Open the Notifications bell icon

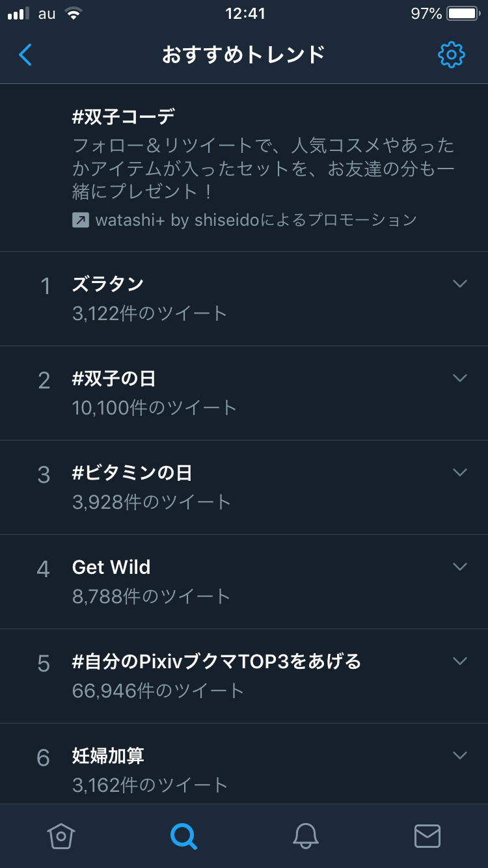pyautogui.click(x=305, y=835)
